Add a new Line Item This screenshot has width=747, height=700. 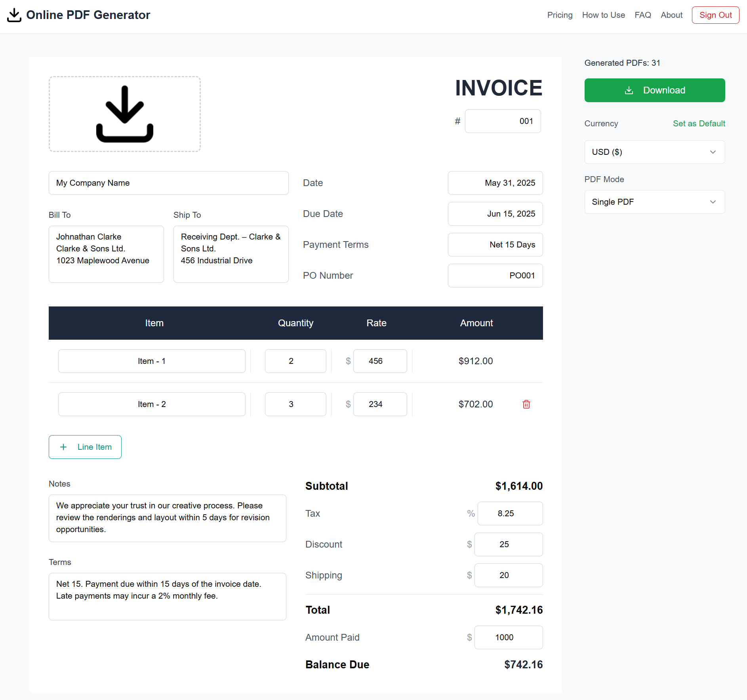(85, 447)
